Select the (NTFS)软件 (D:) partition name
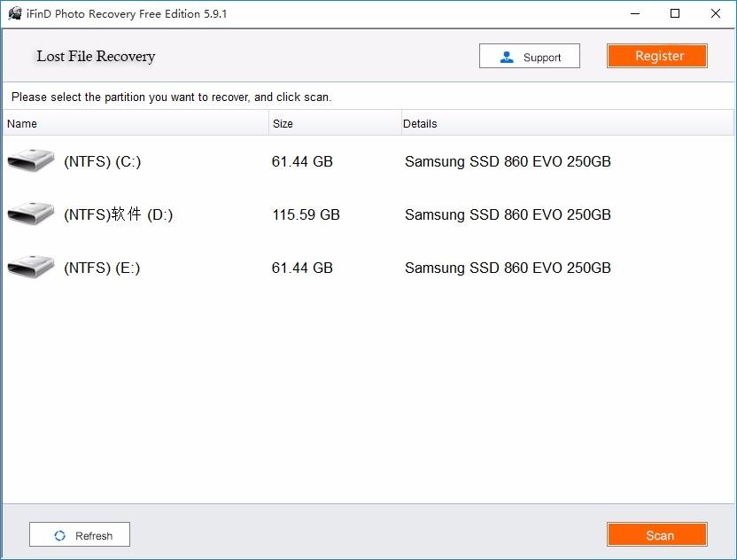737x560 pixels. (119, 214)
